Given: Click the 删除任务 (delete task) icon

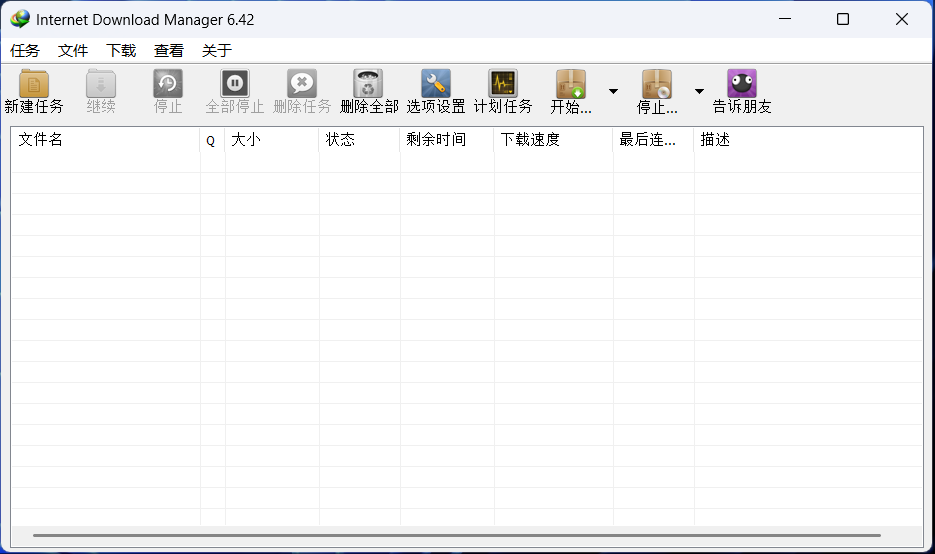Looking at the screenshot, I should (x=301, y=84).
